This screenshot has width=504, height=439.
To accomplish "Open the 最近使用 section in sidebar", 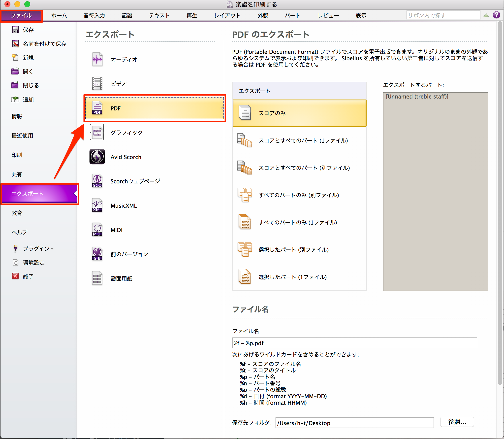I will 22,135.
